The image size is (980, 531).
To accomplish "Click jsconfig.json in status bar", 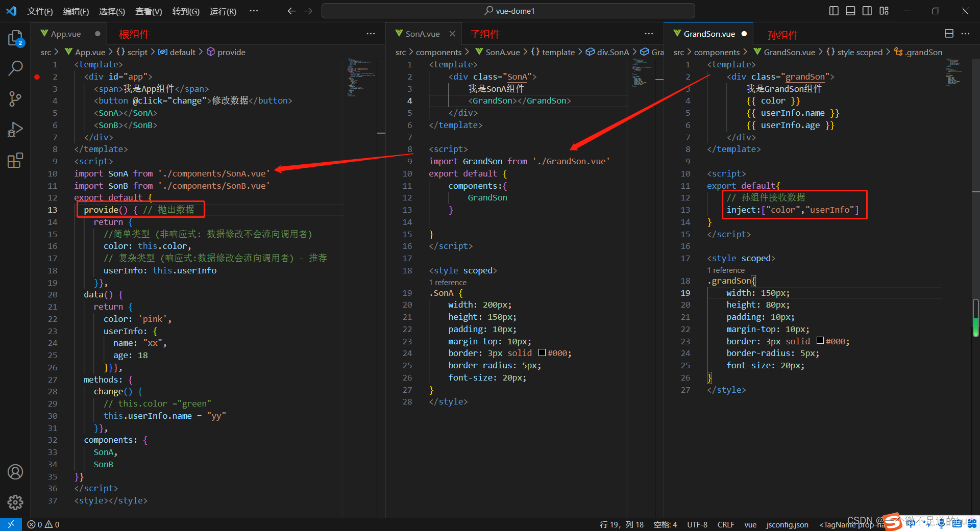I will [x=787, y=524].
